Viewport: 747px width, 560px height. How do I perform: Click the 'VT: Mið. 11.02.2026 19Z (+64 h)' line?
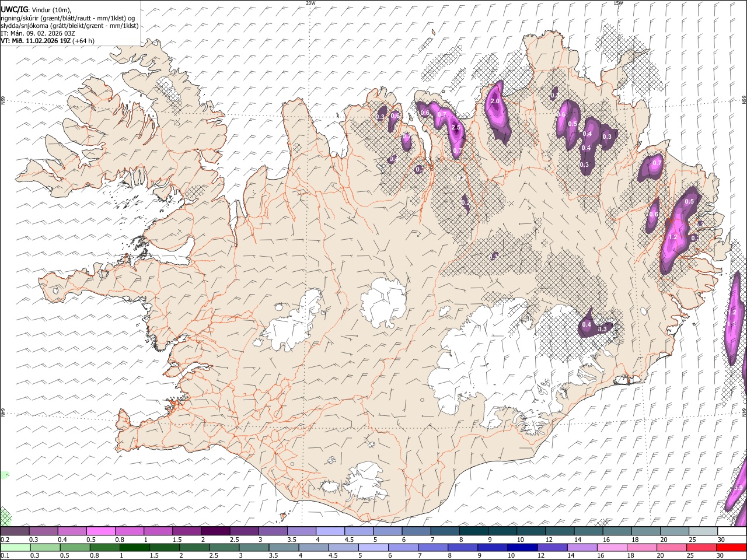pos(47,41)
